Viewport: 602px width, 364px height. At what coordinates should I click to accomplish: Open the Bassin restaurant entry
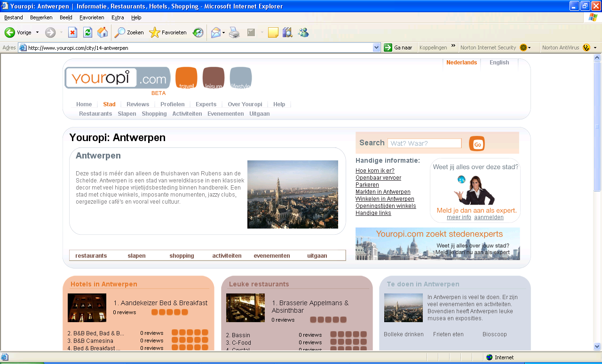point(238,335)
